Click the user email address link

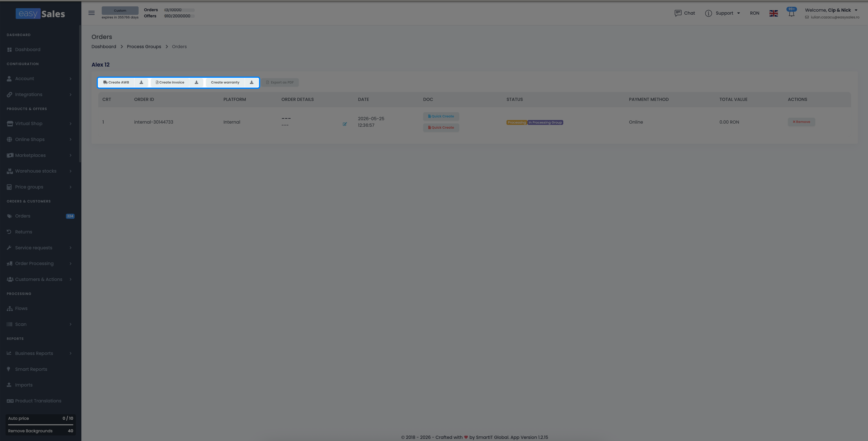835,17
